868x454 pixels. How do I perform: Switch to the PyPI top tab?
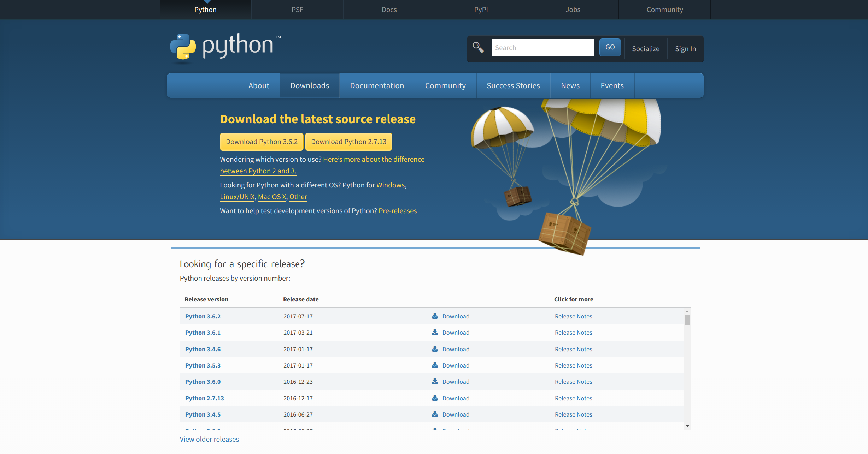[481, 10]
